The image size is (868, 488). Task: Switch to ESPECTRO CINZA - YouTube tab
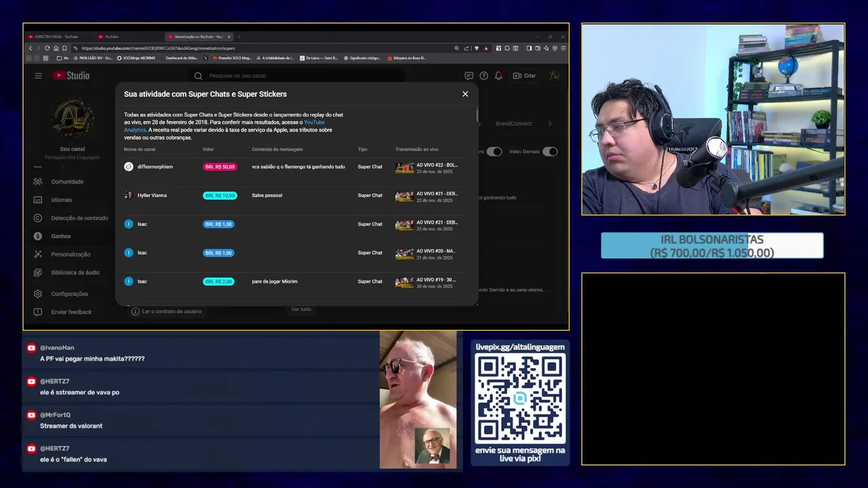56,37
